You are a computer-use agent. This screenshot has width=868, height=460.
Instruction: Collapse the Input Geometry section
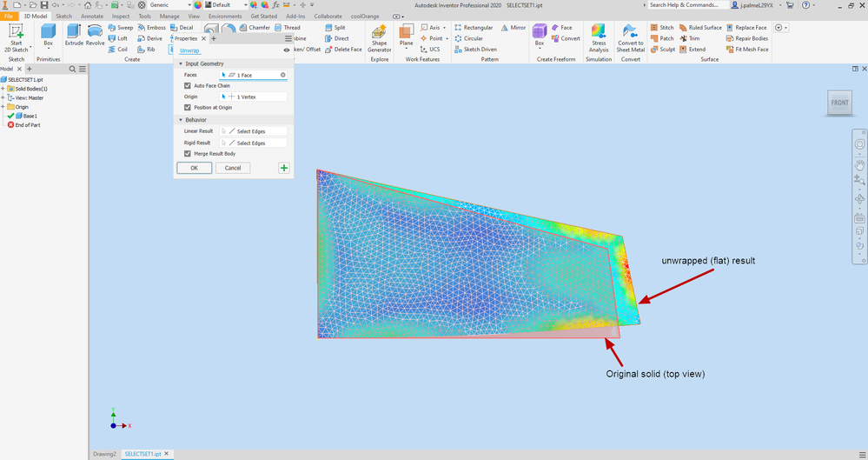181,64
